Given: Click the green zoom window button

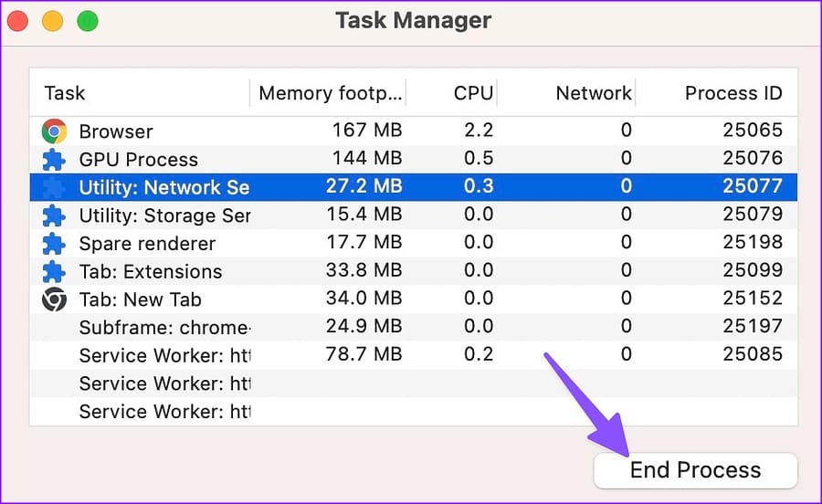Looking at the screenshot, I should 88,22.
